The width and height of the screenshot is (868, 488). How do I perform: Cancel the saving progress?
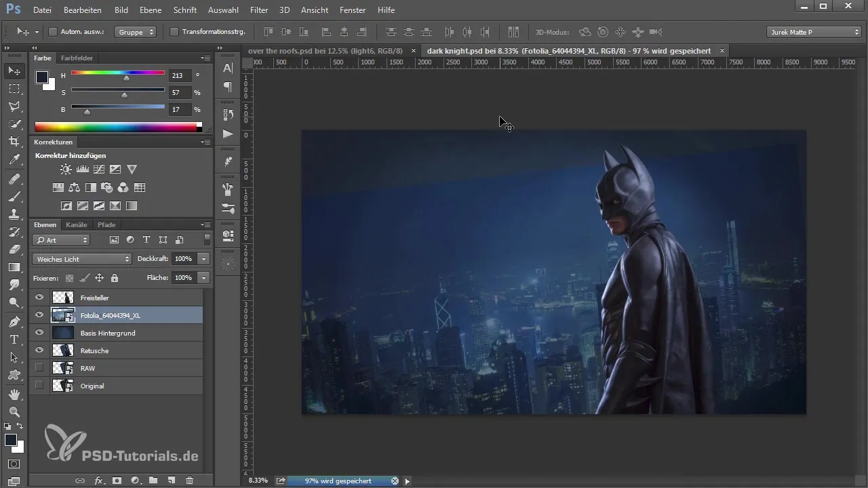[x=395, y=481]
